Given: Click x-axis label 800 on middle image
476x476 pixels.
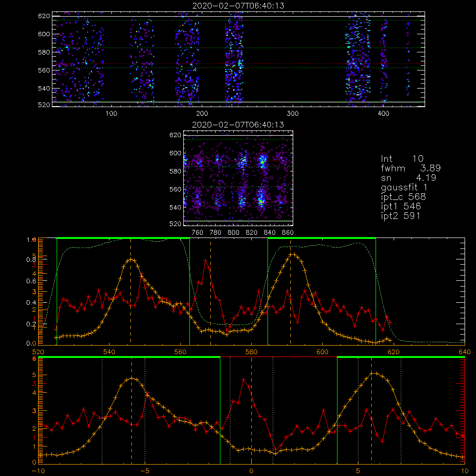Looking at the screenshot, I should click(x=233, y=233).
